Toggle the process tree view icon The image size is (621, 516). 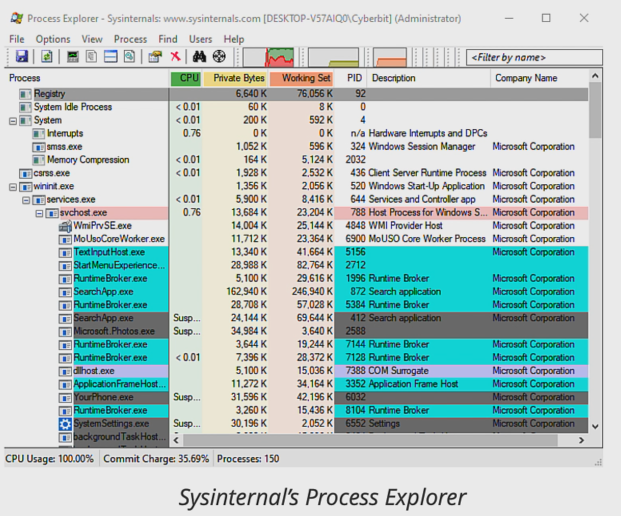[x=91, y=57]
